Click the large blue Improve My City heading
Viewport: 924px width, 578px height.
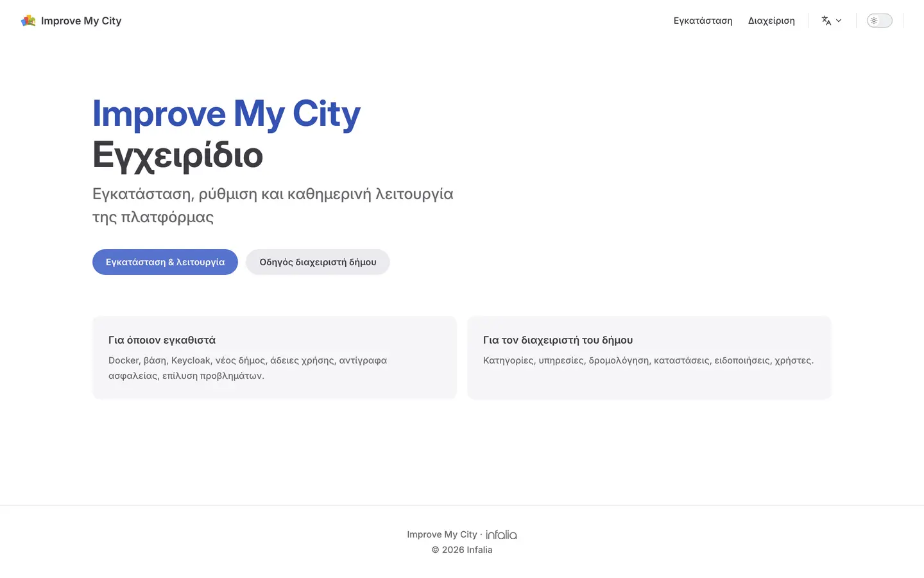[x=227, y=114]
